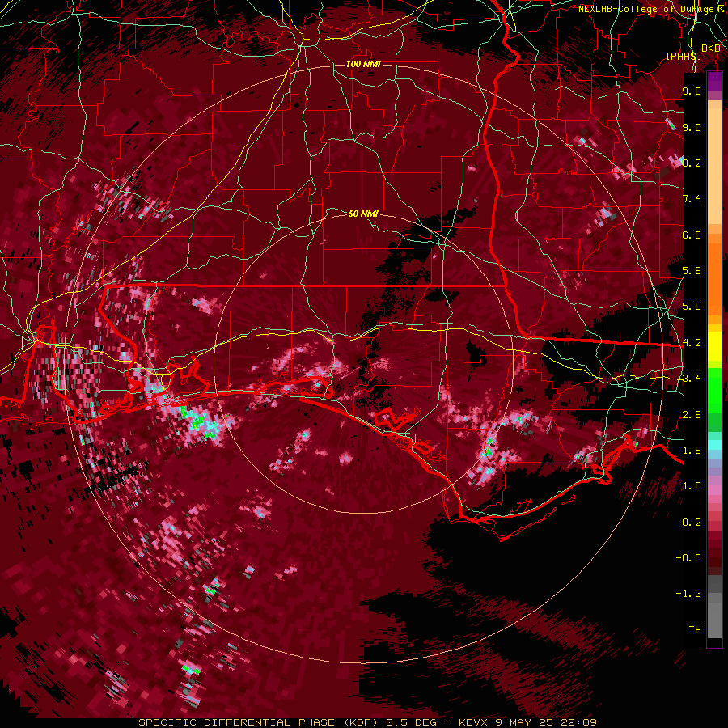The height and width of the screenshot is (728, 728).
Task: Click the -0.5 value on the color scale
Action: pyautogui.click(x=688, y=558)
